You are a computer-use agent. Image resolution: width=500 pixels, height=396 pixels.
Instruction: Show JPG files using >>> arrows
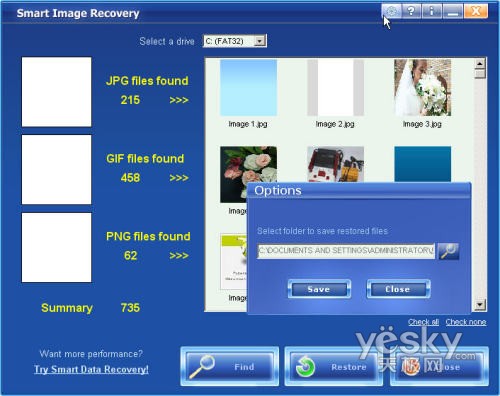tap(179, 100)
